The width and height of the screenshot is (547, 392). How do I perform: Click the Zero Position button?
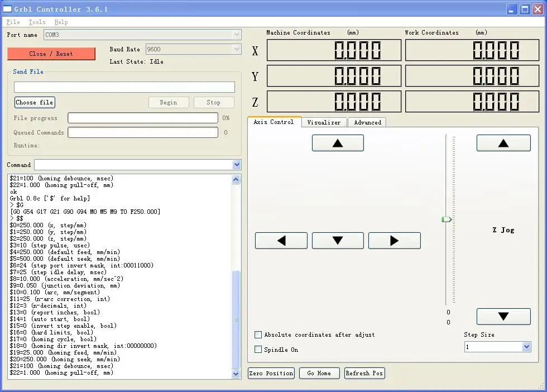pos(271,373)
